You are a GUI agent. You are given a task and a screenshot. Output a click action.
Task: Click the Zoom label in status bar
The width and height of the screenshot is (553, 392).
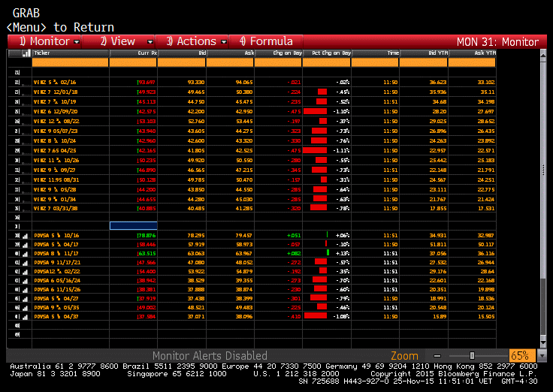coord(404,356)
